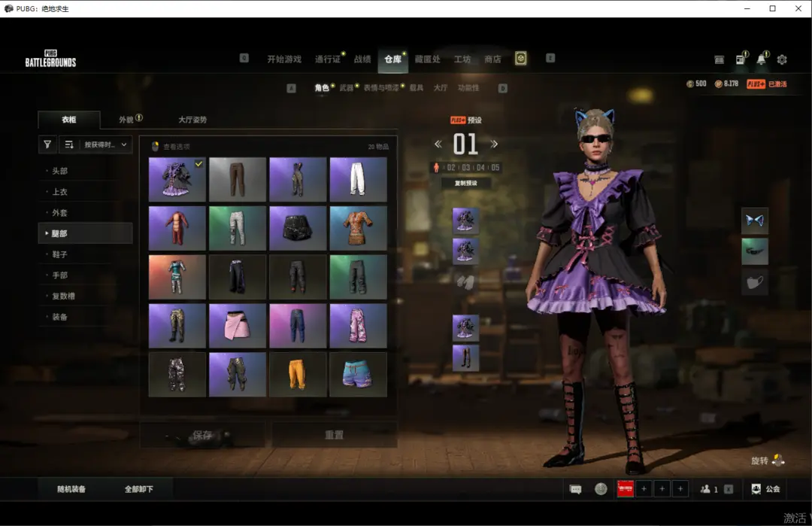The height and width of the screenshot is (526, 812).
Task: Select the 手部 category
Action: pyautogui.click(x=86, y=275)
